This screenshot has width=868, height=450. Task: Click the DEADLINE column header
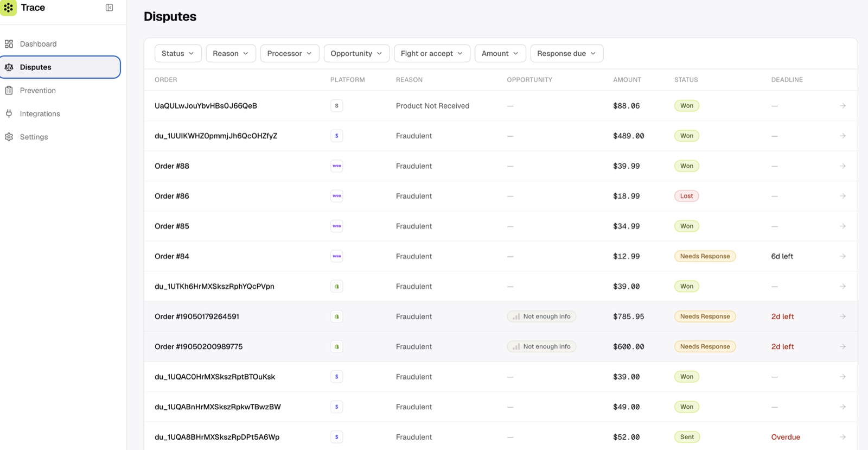pyautogui.click(x=787, y=80)
